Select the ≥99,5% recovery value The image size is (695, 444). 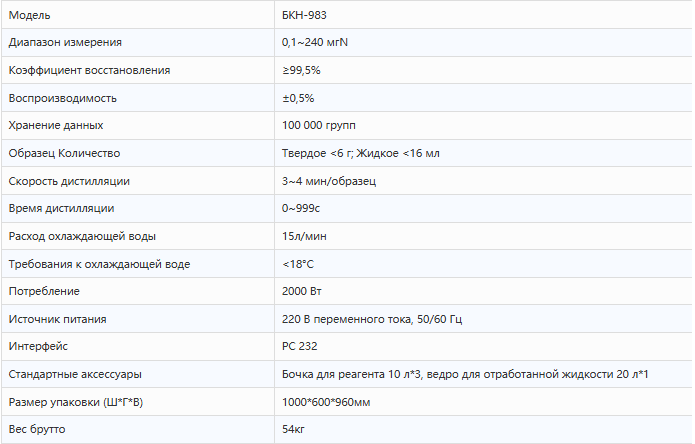click(x=301, y=71)
